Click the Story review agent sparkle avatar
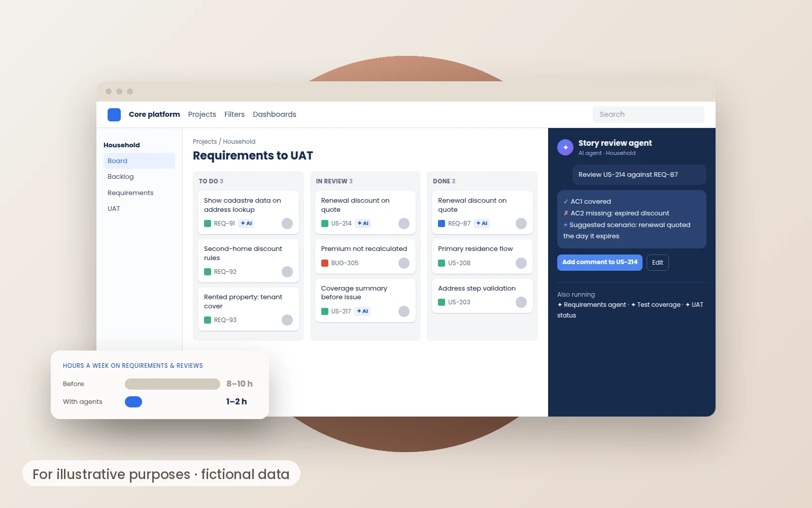Screen dimensions: 812x508 click(x=565, y=147)
